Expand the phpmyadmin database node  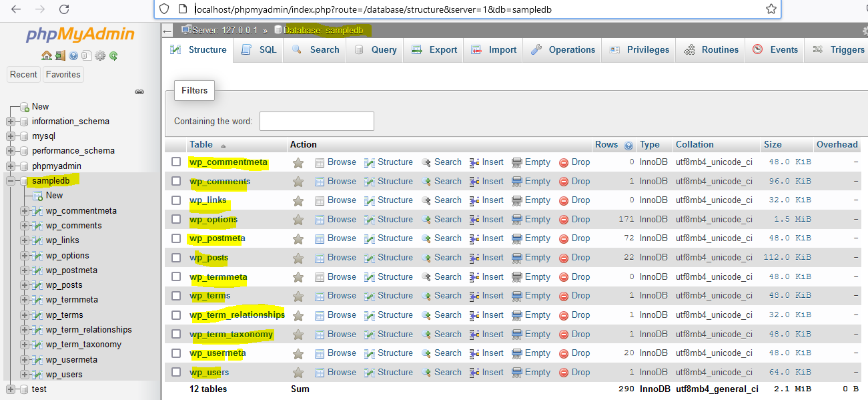click(x=10, y=166)
